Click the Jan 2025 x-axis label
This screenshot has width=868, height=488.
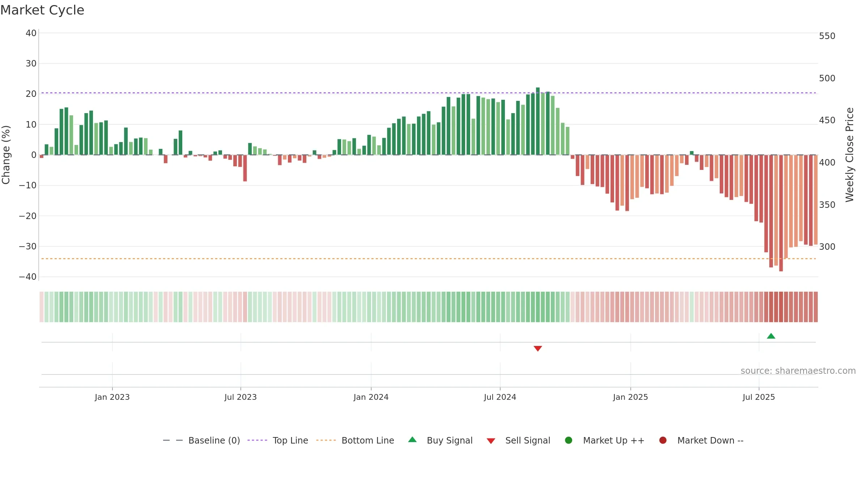(630, 397)
